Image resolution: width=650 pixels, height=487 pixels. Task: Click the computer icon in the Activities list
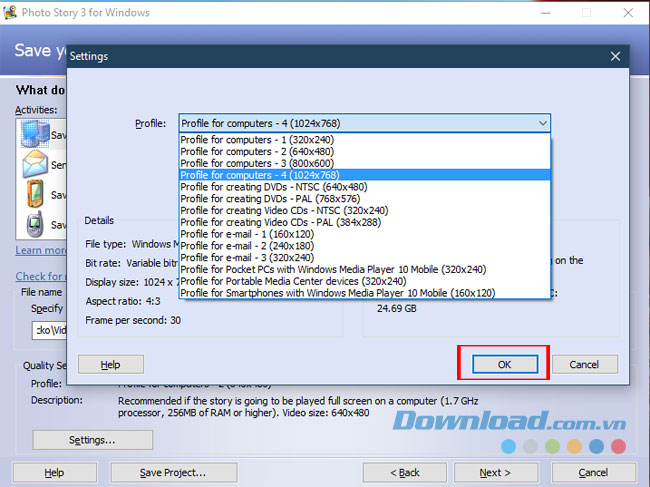click(33, 134)
